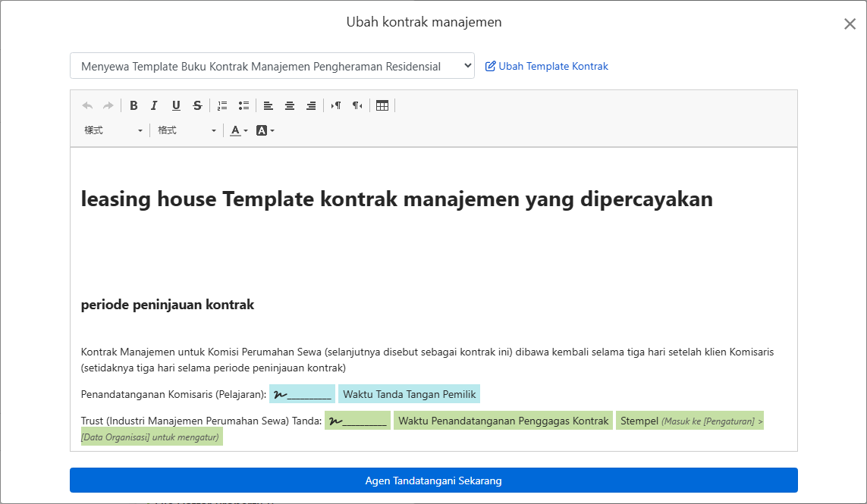Image resolution: width=867 pixels, height=504 pixels.
Task: Click the 'Ubah kontrak manajemen' dialog title
Action: pos(424,22)
